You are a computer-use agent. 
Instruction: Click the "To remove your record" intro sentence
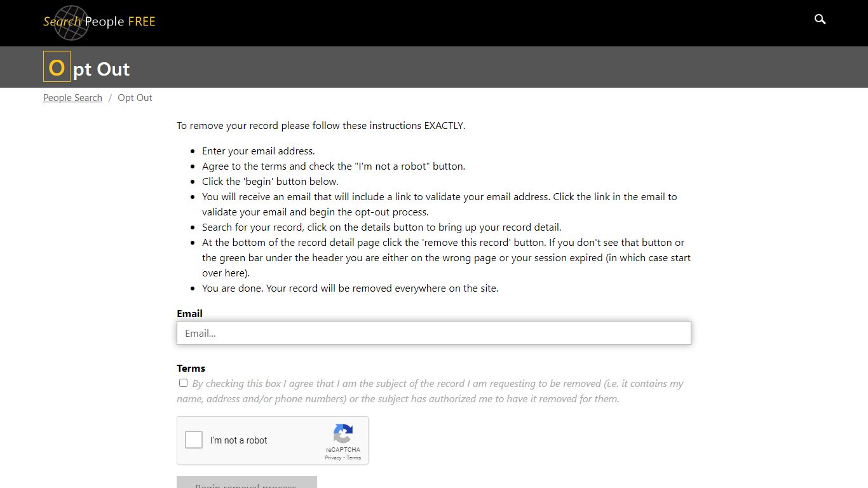(x=321, y=126)
